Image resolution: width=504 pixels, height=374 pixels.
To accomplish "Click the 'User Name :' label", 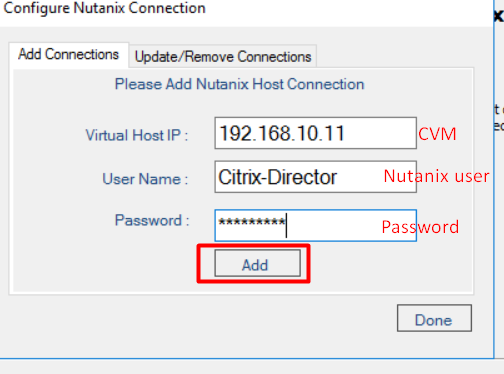I will pyautogui.click(x=145, y=179).
